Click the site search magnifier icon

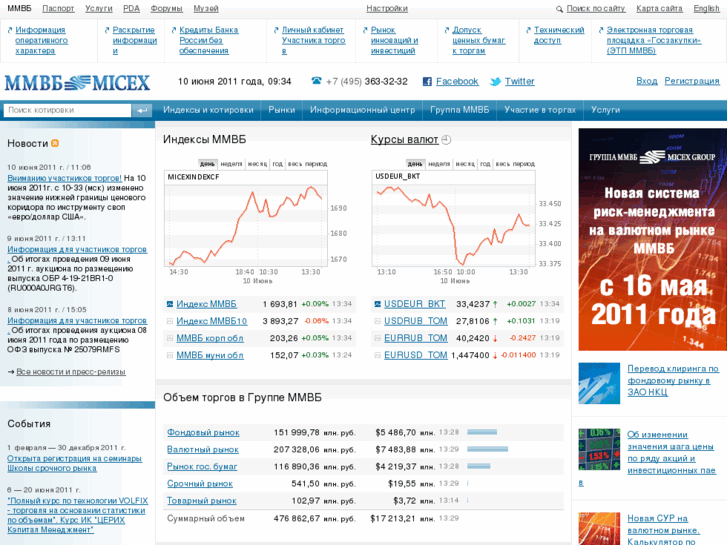pyautogui.click(x=560, y=9)
